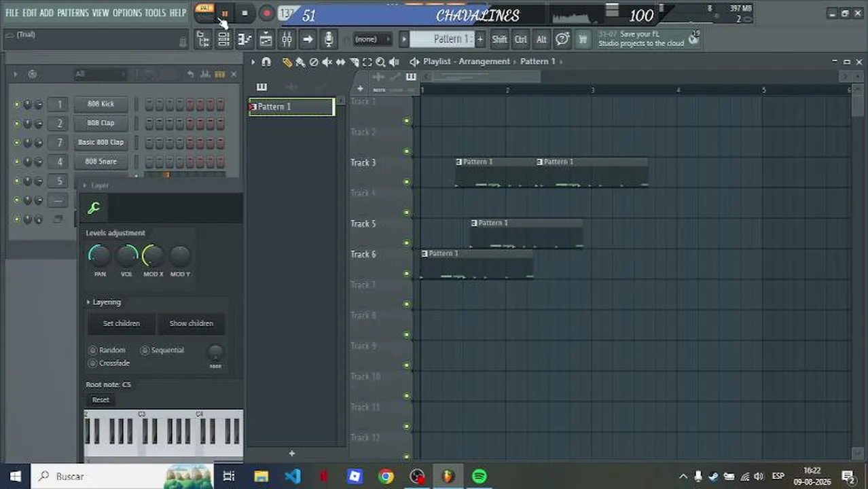Viewport: 868px width, 489px height.
Task: Click the Set children button
Action: pyautogui.click(x=122, y=323)
